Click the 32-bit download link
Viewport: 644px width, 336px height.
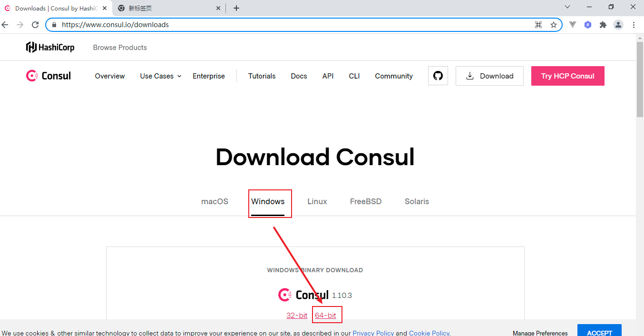(x=297, y=315)
